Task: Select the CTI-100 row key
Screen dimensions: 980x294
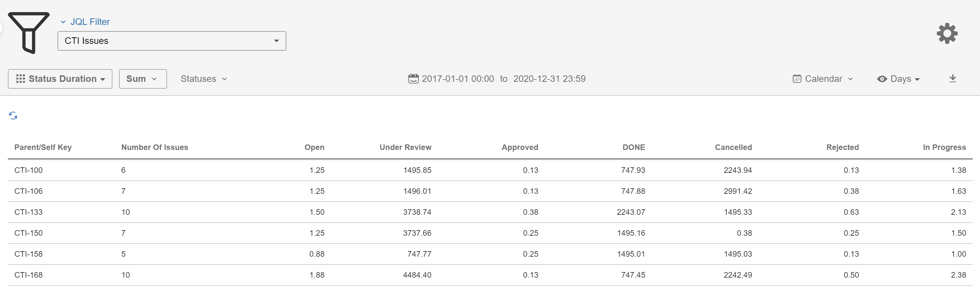Action: coord(28,170)
